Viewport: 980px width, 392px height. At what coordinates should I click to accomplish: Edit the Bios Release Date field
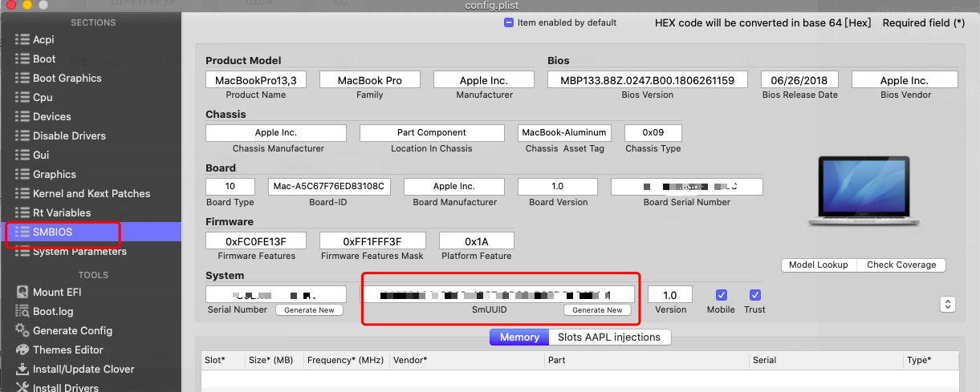[x=799, y=80]
